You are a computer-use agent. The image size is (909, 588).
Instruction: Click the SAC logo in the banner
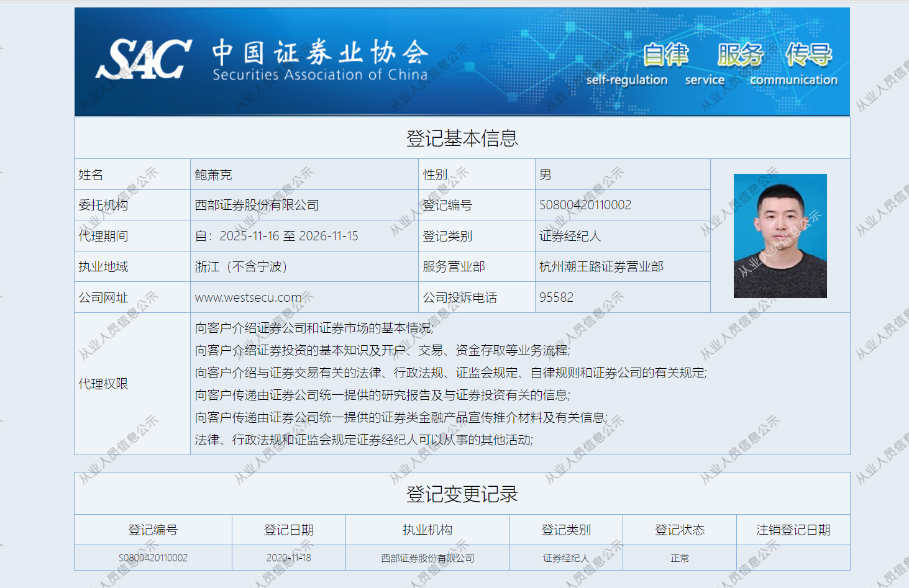pyautogui.click(x=144, y=60)
